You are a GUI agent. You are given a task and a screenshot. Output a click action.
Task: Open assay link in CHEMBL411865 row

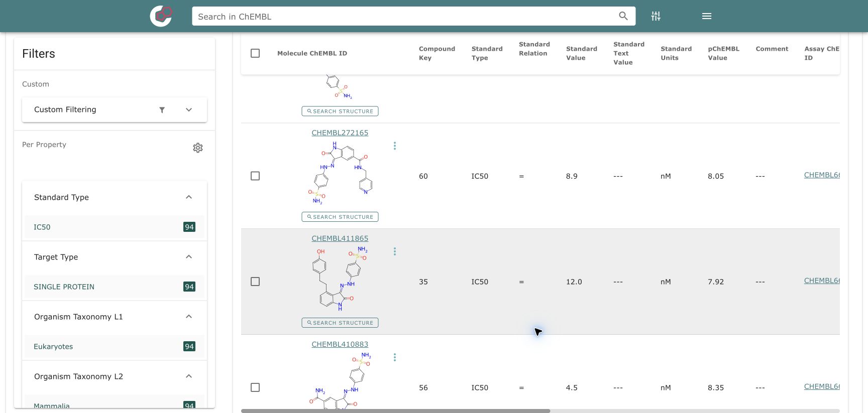822,281
